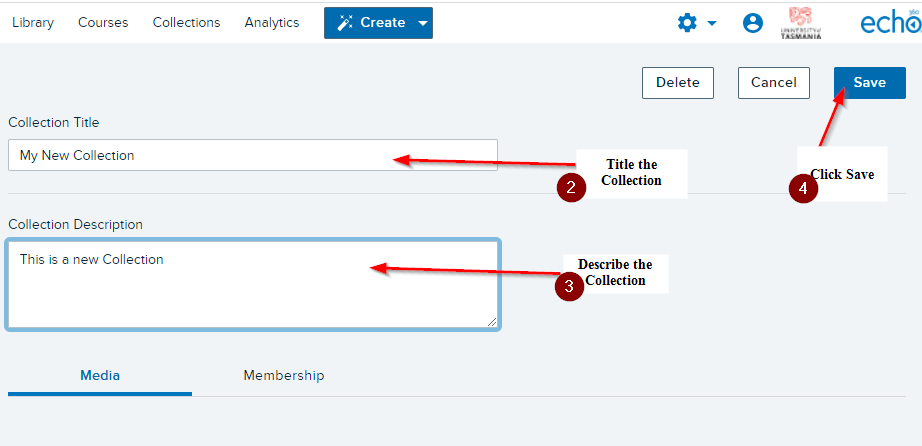Click the numbered marker 2 circle
The width and height of the screenshot is (922, 446).
click(571, 188)
